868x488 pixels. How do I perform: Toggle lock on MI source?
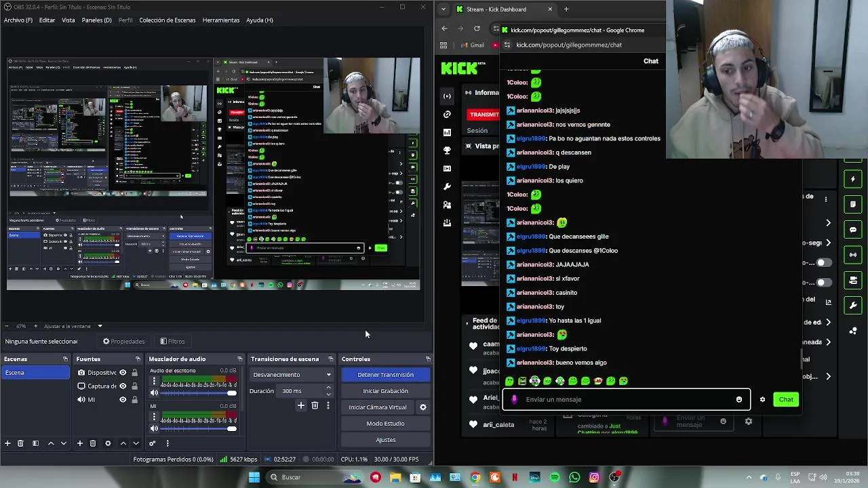(x=134, y=400)
